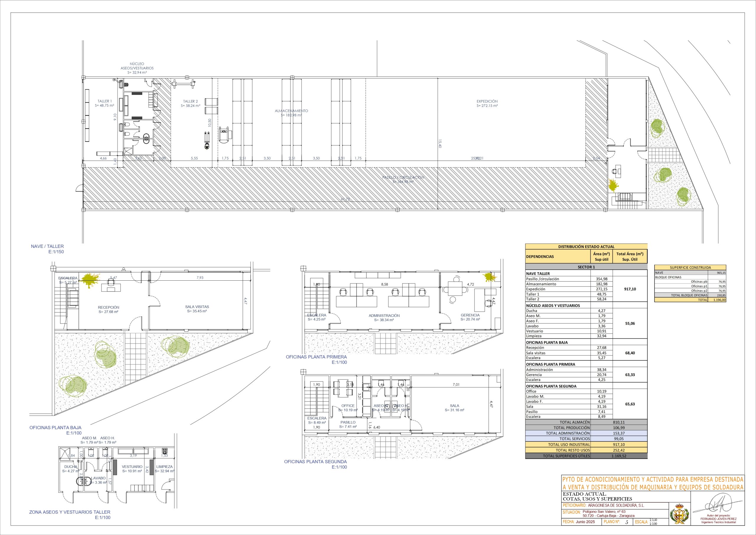The height and width of the screenshot is (535, 756).
Task: Click the yellow plant symbol in Gerencia
Action: tap(488, 278)
